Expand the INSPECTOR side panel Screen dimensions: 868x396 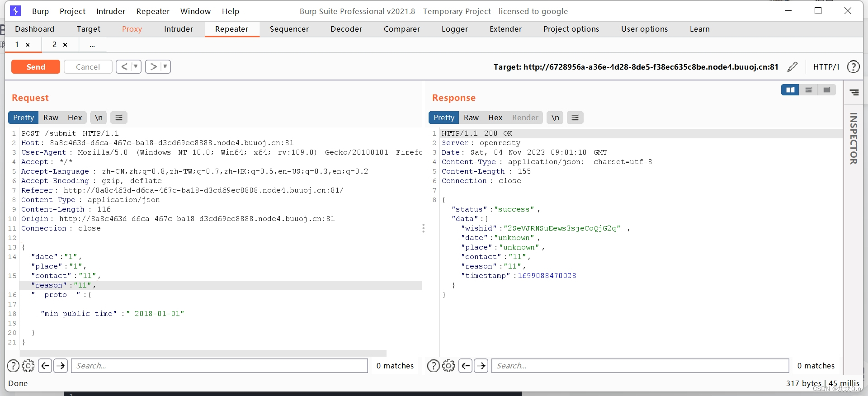854,139
